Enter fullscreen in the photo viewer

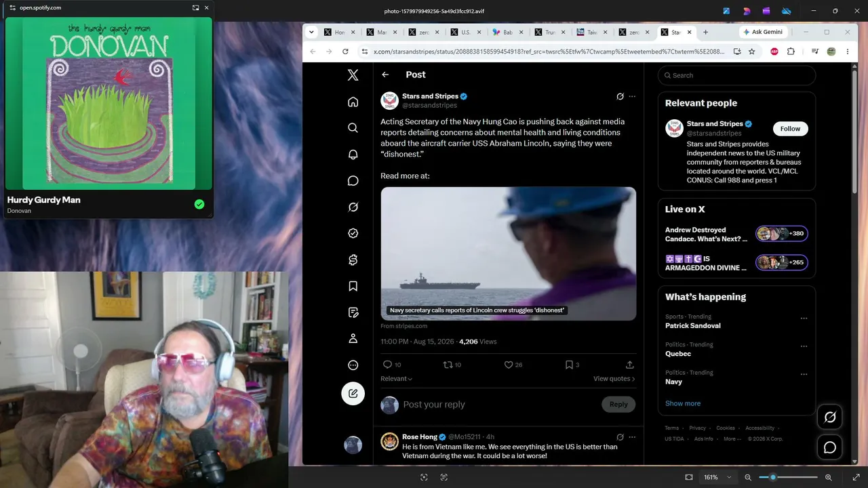click(856, 477)
